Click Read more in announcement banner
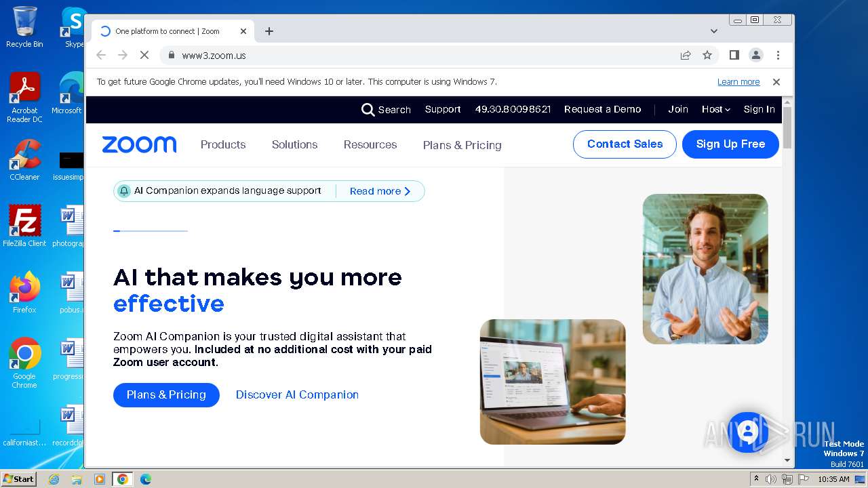This screenshot has height=488, width=868. click(380, 192)
